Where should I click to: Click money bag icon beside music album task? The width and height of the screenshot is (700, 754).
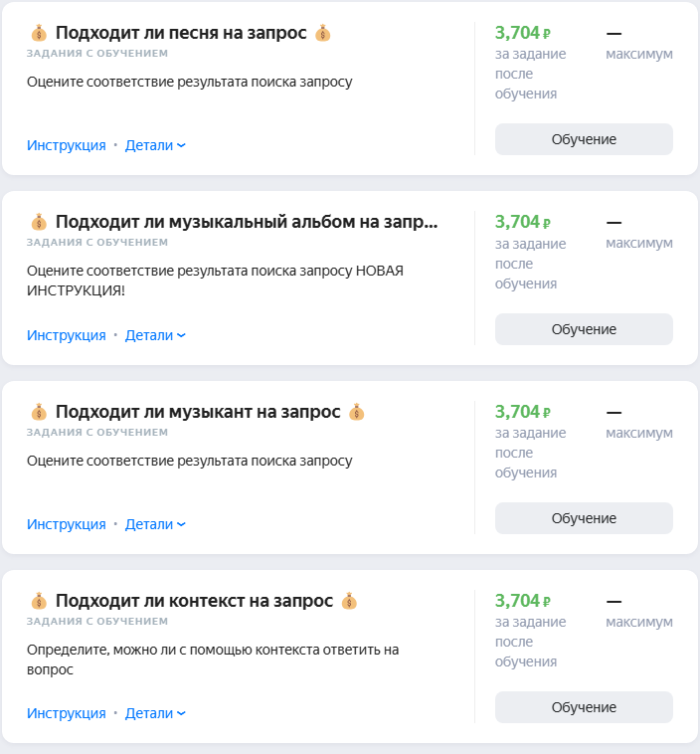[x=39, y=222]
